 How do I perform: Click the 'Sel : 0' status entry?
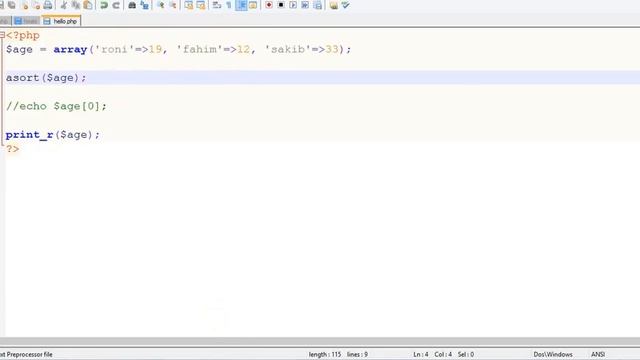tap(466, 354)
